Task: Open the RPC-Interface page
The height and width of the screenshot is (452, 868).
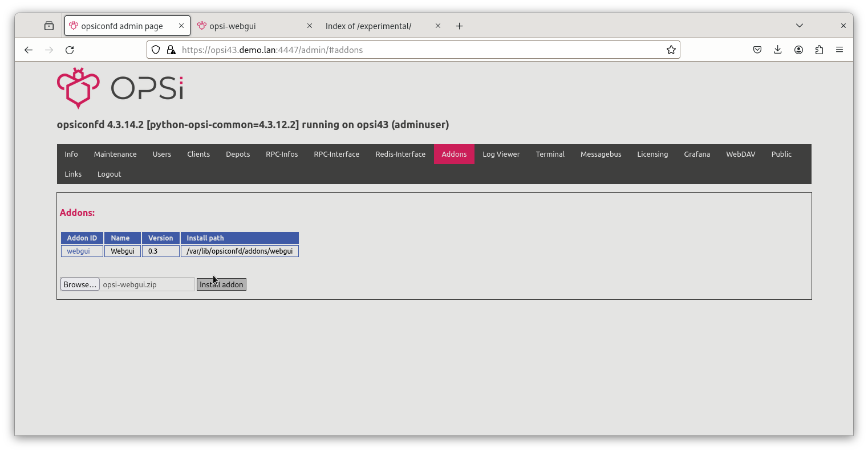Action: click(x=336, y=154)
